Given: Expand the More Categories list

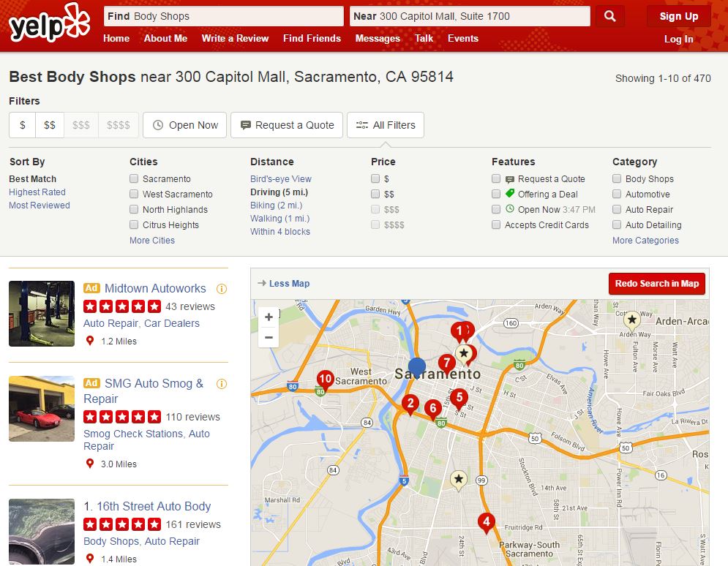Looking at the screenshot, I should 645,241.
